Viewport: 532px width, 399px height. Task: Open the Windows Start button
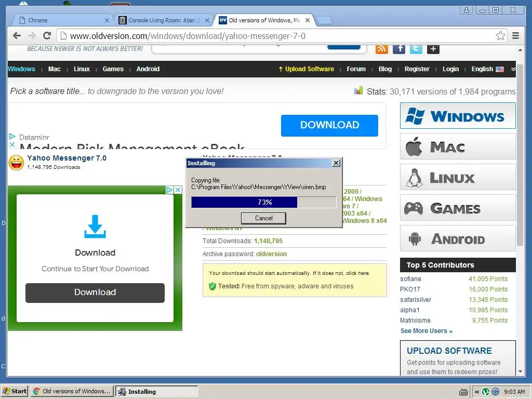click(14, 391)
